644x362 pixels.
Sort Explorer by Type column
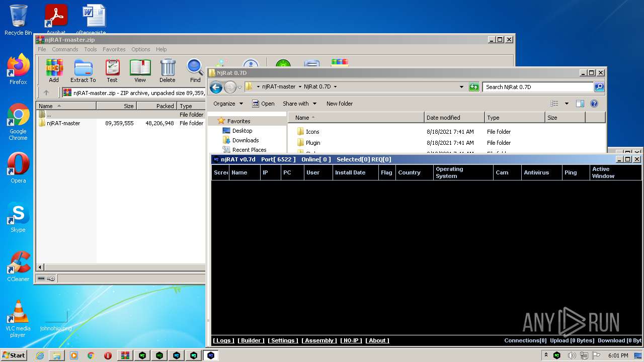point(515,118)
